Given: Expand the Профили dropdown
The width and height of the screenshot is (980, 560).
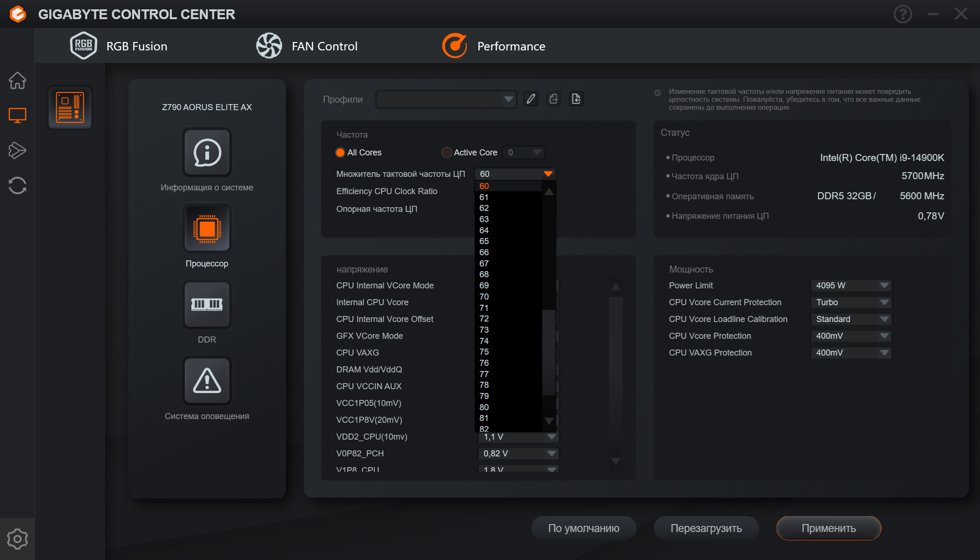Looking at the screenshot, I should click(509, 99).
